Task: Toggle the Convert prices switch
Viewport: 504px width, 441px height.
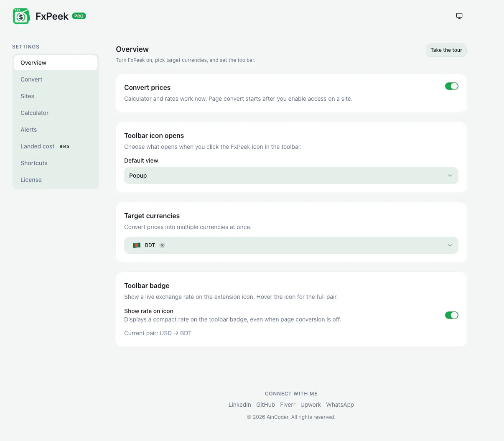Action: click(x=452, y=86)
